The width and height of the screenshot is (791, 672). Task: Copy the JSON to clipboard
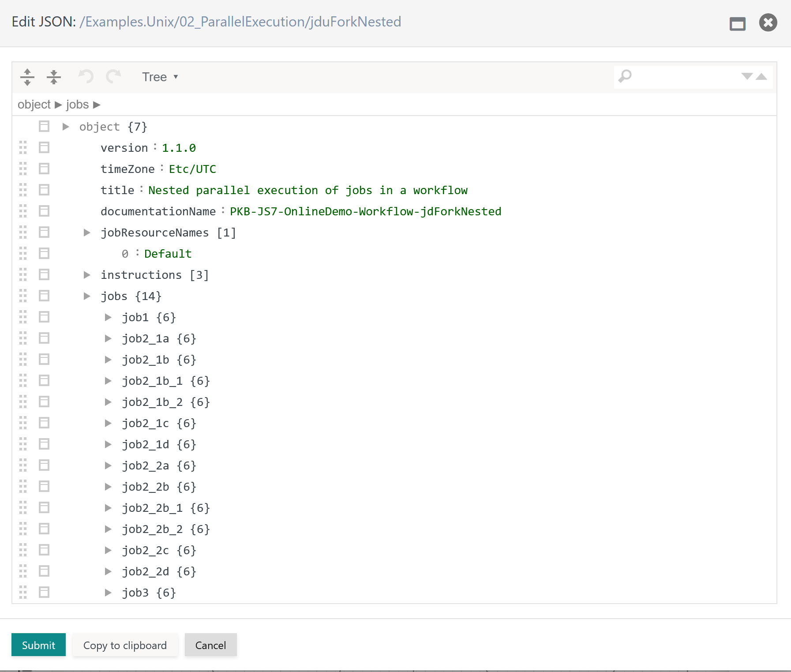pyautogui.click(x=125, y=645)
